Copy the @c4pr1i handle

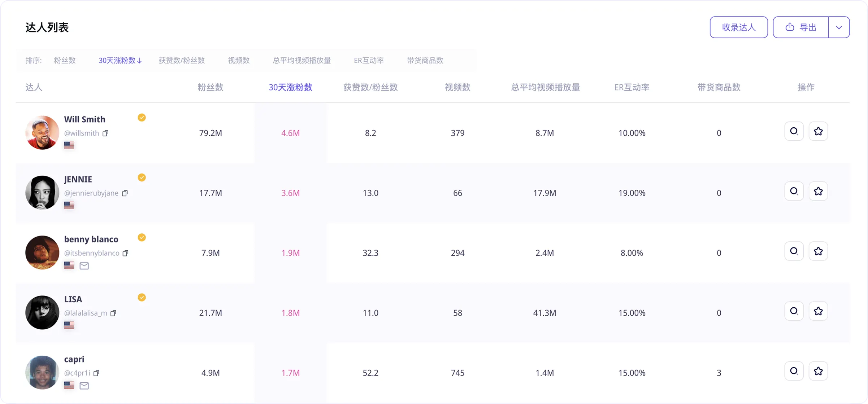96,373
